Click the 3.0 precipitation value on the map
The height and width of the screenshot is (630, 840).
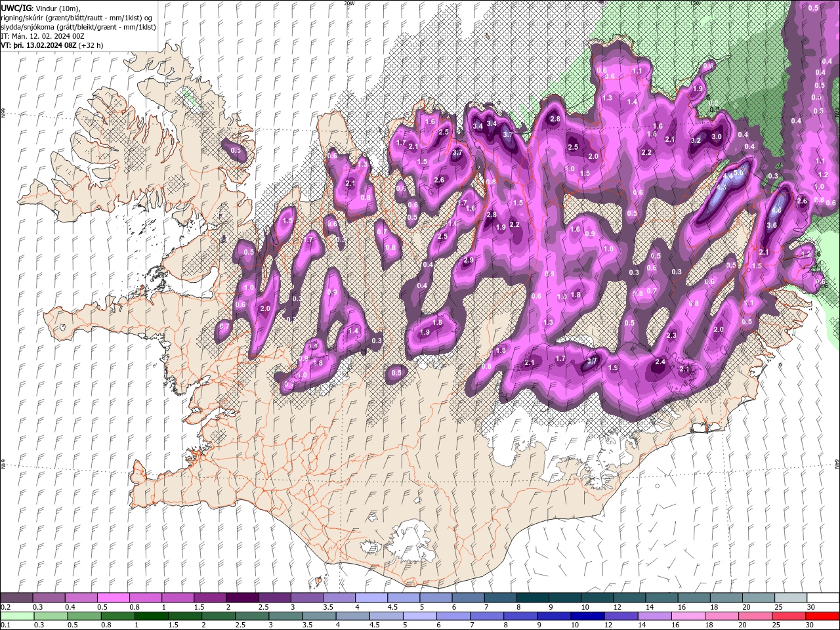(717, 136)
